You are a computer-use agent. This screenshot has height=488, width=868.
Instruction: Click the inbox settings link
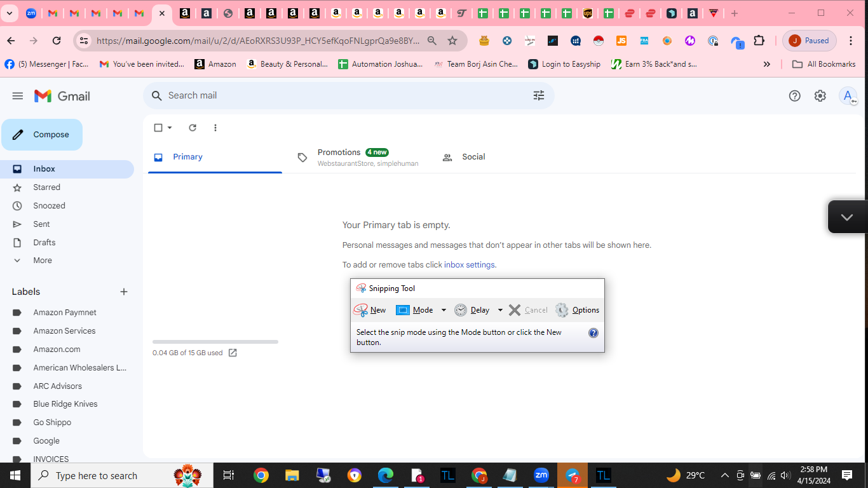[x=469, y=265]
